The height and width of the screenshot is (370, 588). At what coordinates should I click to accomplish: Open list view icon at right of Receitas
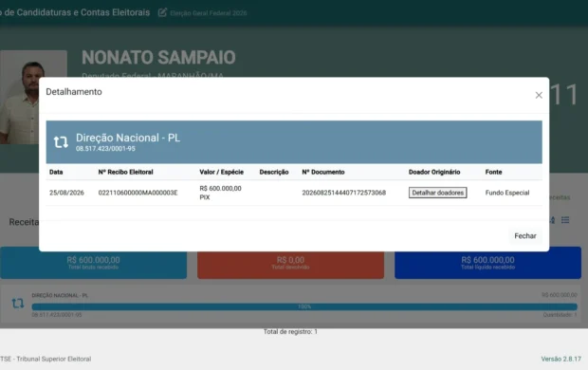click(x=565, y=220)
